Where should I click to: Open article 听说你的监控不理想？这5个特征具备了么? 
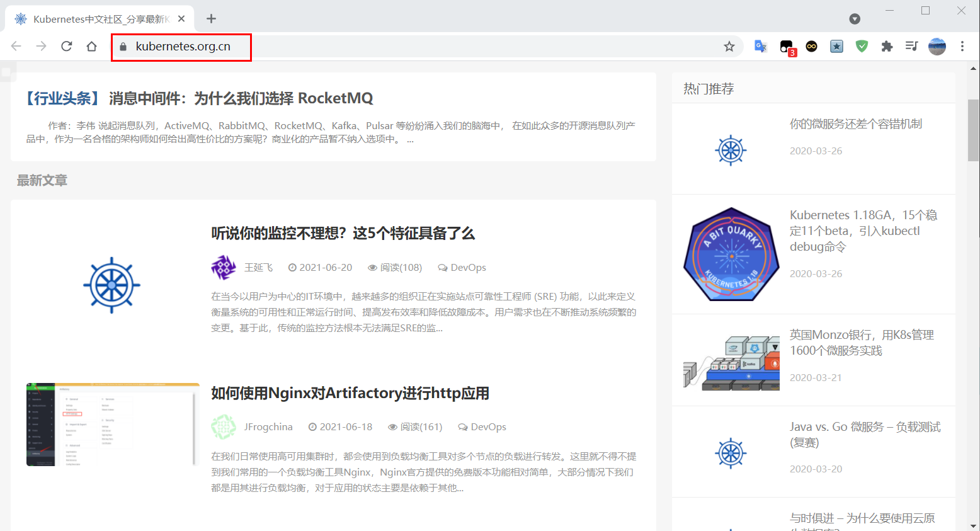[343, 234]
